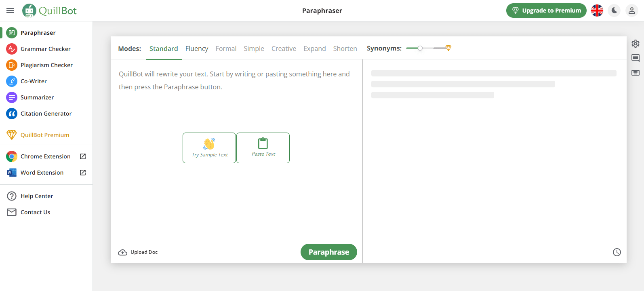The width and height of the screenshot is (644, 291).
Task: Click the Co-Writer pen icon
Action: click(x=12, y=81)
